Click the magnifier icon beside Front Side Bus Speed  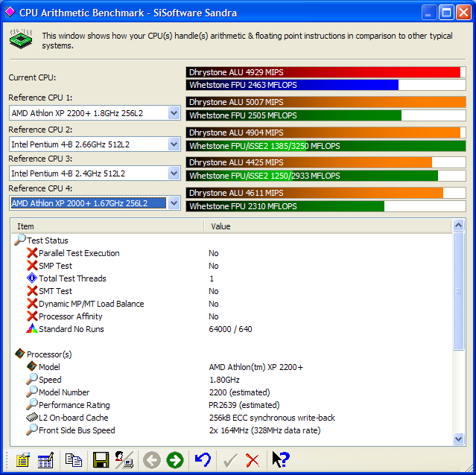(32, 430)
